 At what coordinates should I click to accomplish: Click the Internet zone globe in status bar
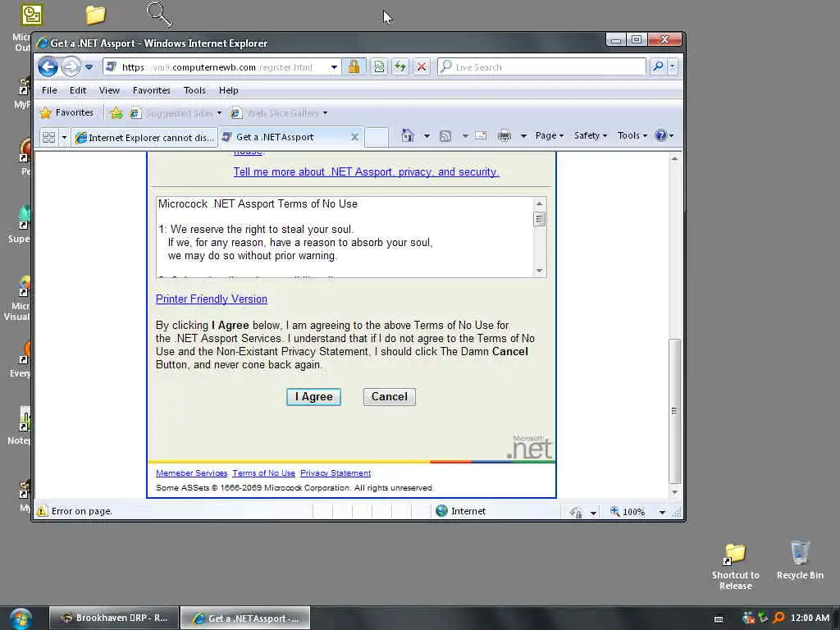[x=441, y=511]
